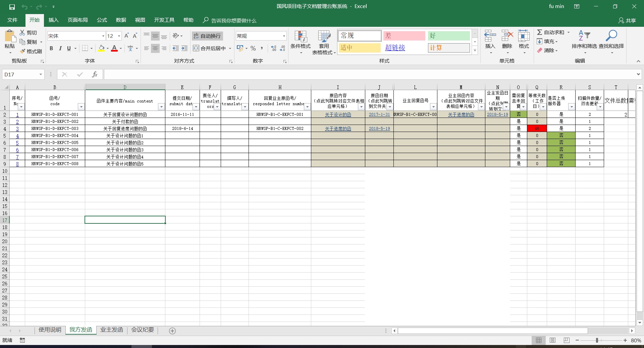Apply comma style number format
Viewport: 644px width, 348px height.
click(262, 49)
